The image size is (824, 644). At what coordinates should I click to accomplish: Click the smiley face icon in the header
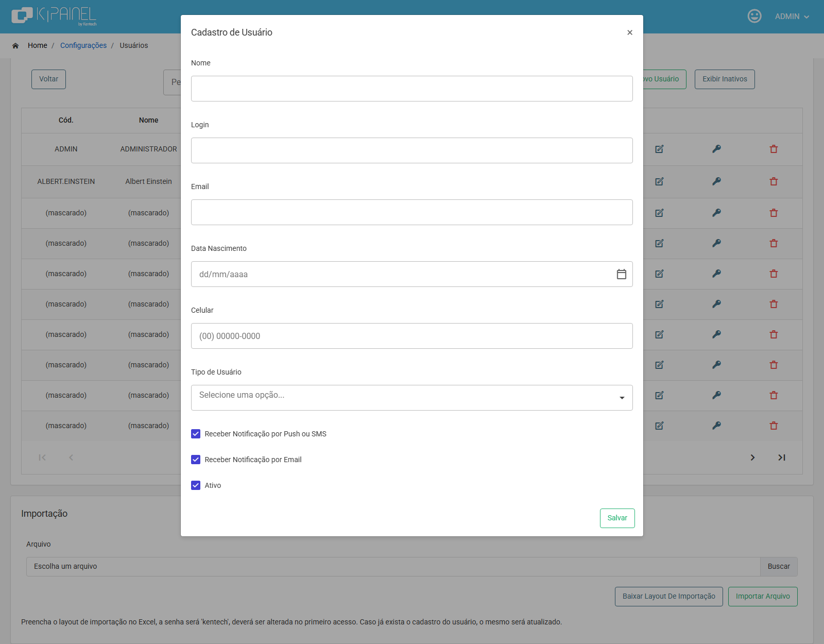click(754, 16)
